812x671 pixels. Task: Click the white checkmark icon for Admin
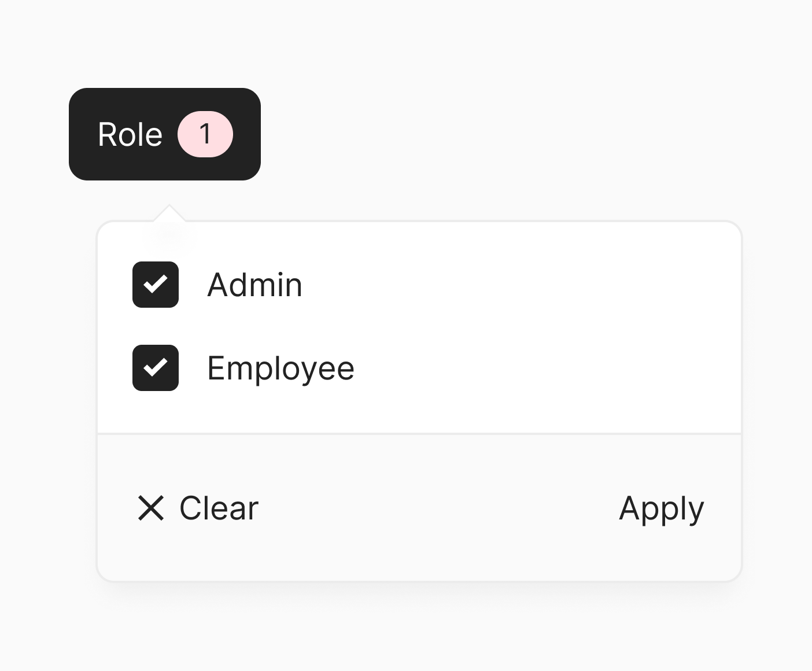coord(156,285)
